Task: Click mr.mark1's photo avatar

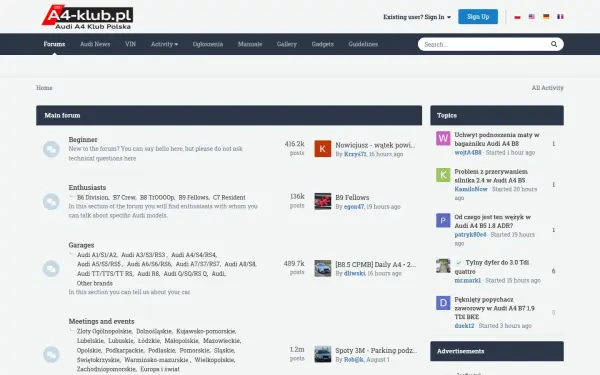Action: click(443, 266)
